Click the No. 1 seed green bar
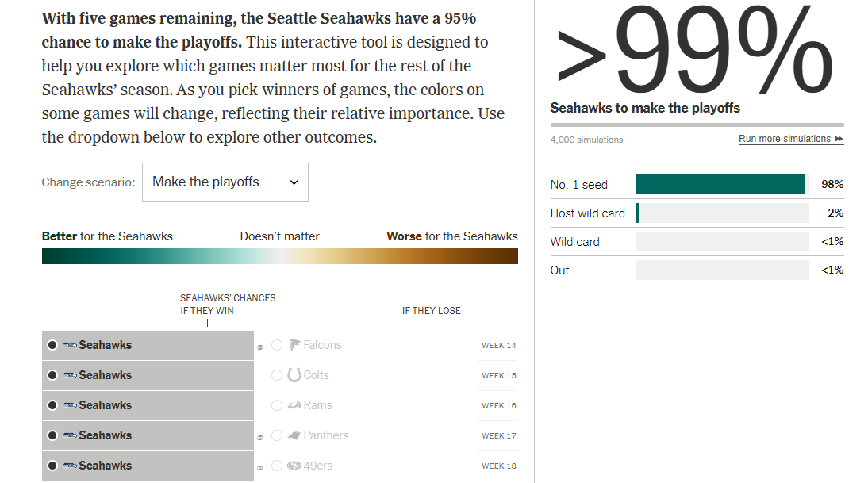868x483 pixels. coord(720,185)
